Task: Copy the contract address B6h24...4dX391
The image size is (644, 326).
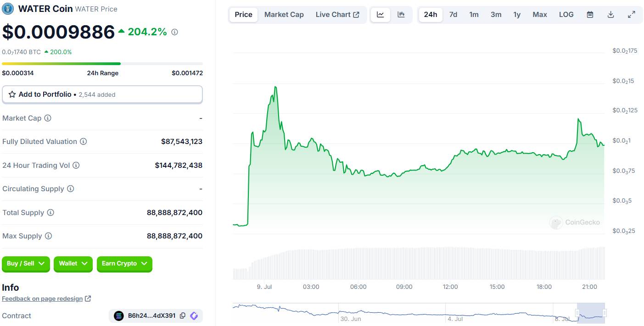Action: [183, 316]
